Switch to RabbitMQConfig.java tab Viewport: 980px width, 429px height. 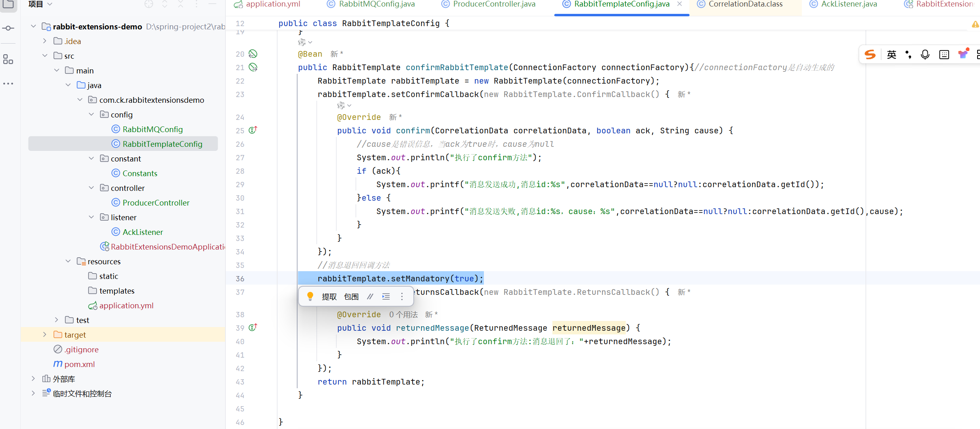(371, 4)
